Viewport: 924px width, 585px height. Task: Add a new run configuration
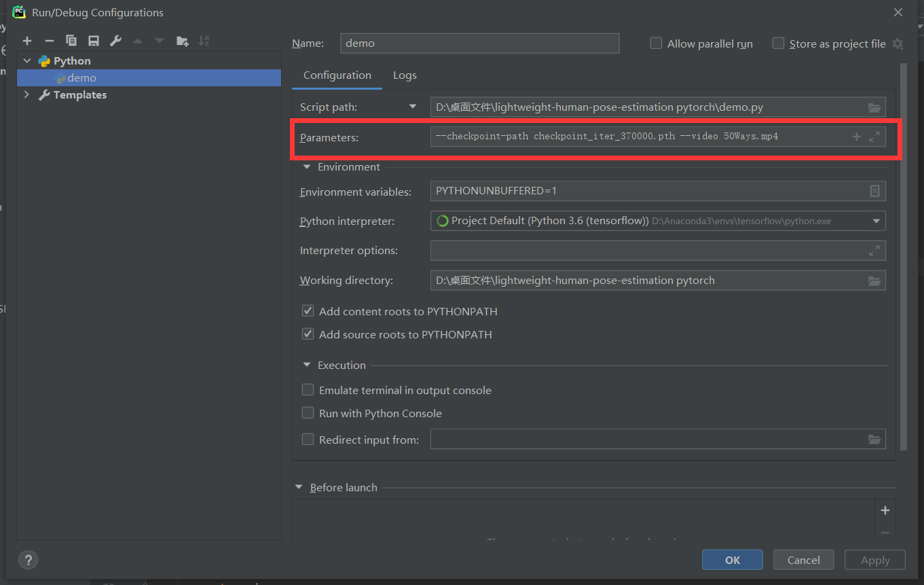coord(27,41)
